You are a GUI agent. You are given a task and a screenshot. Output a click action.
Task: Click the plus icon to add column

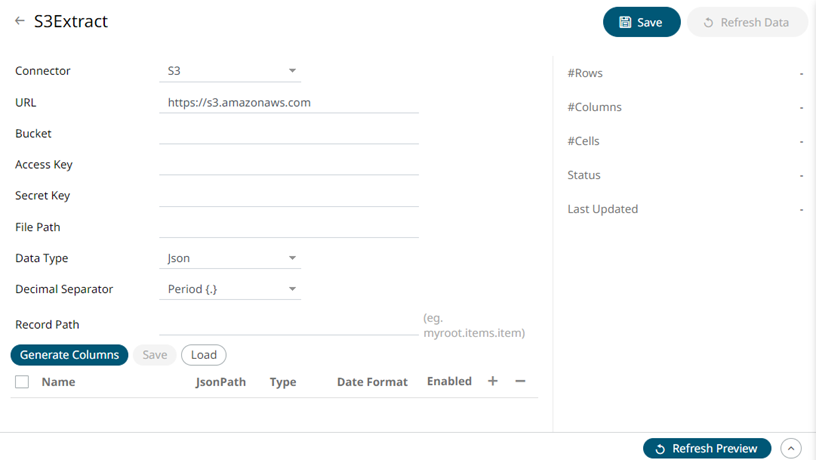(x=492, y=381)
